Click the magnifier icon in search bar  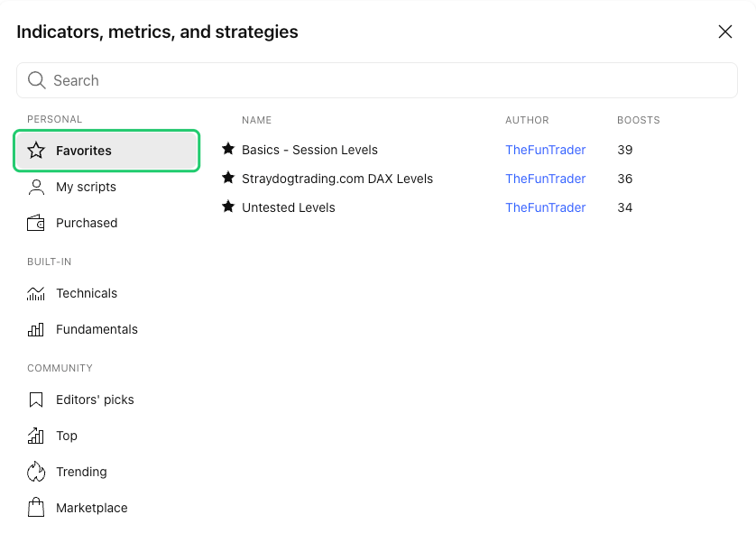click(37, 80)
